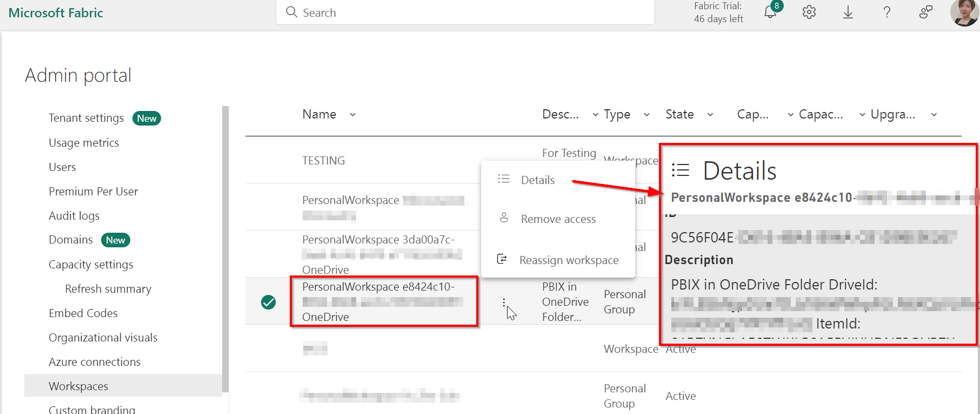Click the magnifier icon in search box

click(x=292, y=12)
